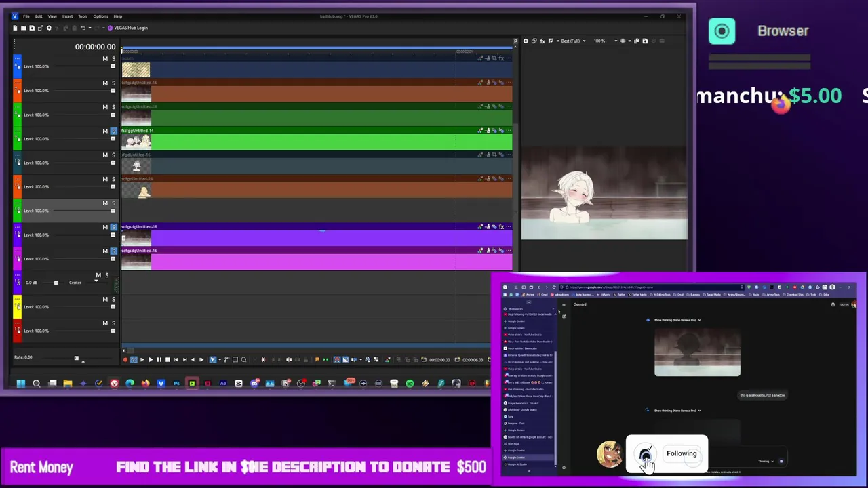Select the Normal Edit arrow tool
868x488 pixels.
coord(212,360)
